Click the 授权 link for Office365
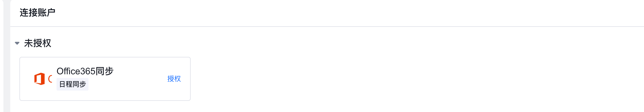This screenshot has width=644, height=112. coord(174,79)
